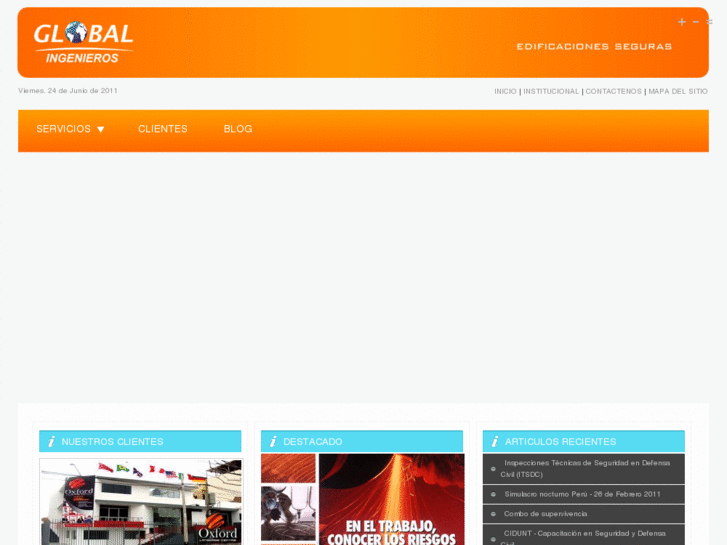Open the Contactenos link
The width and height of the screenshot is (727, 545).
coord(613,91)
